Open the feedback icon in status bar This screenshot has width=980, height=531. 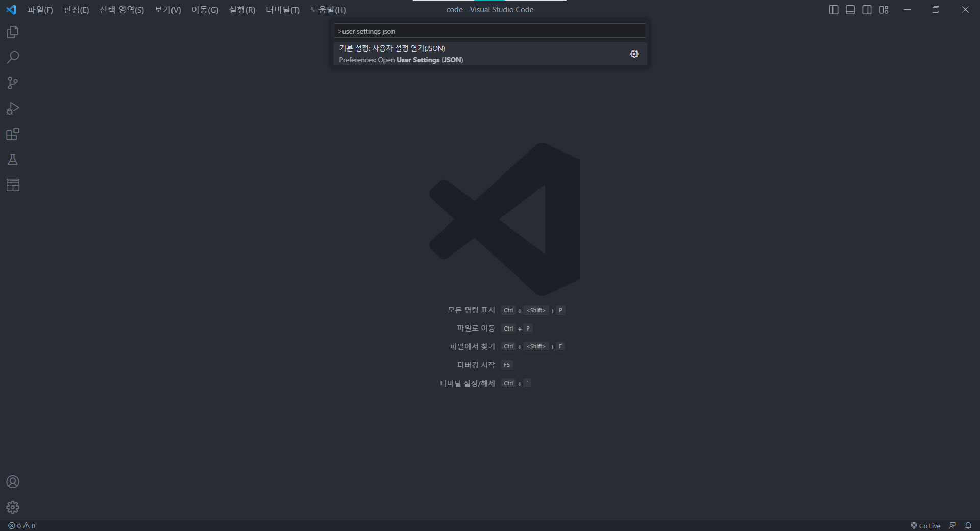pyautogui.click(x=952, y=526)
